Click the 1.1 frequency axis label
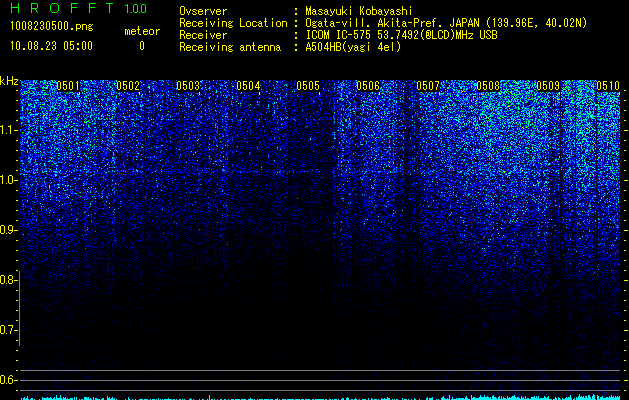Image resolution: width=629 pixels, height=400 pixels. point(9,130)
